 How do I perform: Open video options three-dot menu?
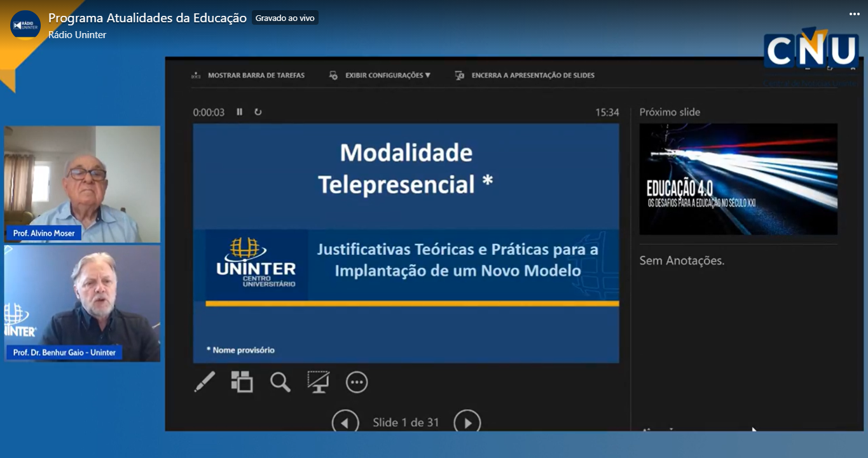pos(854,14)
